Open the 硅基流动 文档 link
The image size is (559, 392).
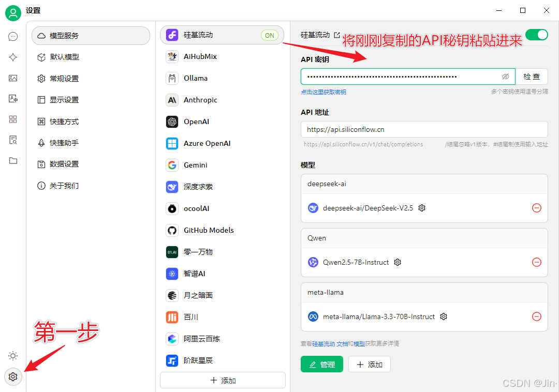[x=330, y=343]
